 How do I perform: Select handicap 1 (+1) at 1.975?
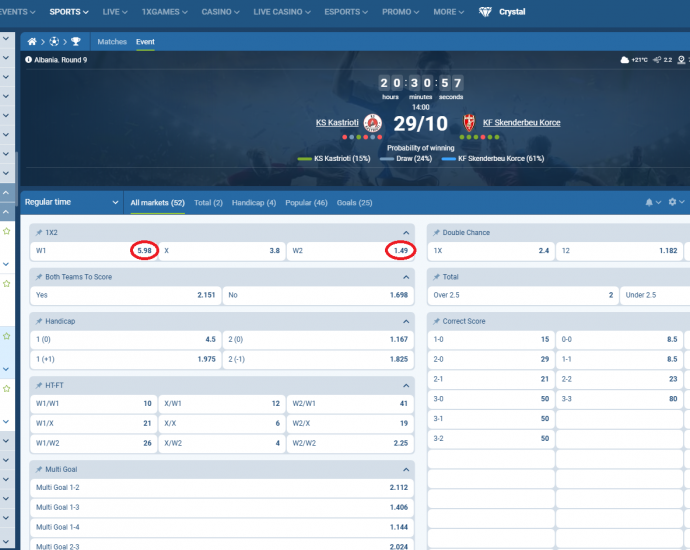coord(125,359)
